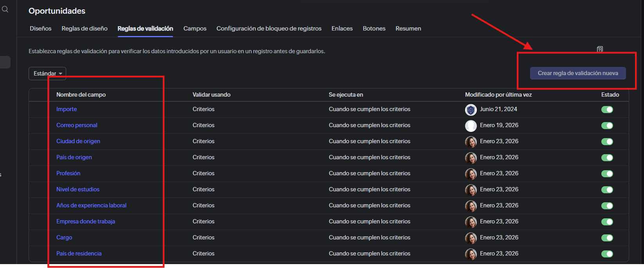Viewport: 644px width, 268px height.
Task: Click the blank avatar in Correo personal row
Action: (471, 126)
